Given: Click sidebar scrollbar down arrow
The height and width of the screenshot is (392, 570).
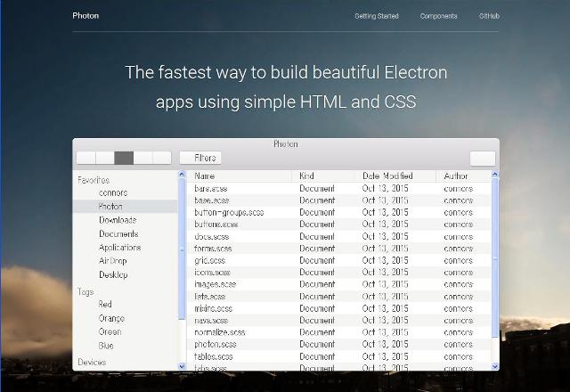Looking at the screenshot, I should coord(182,366).
